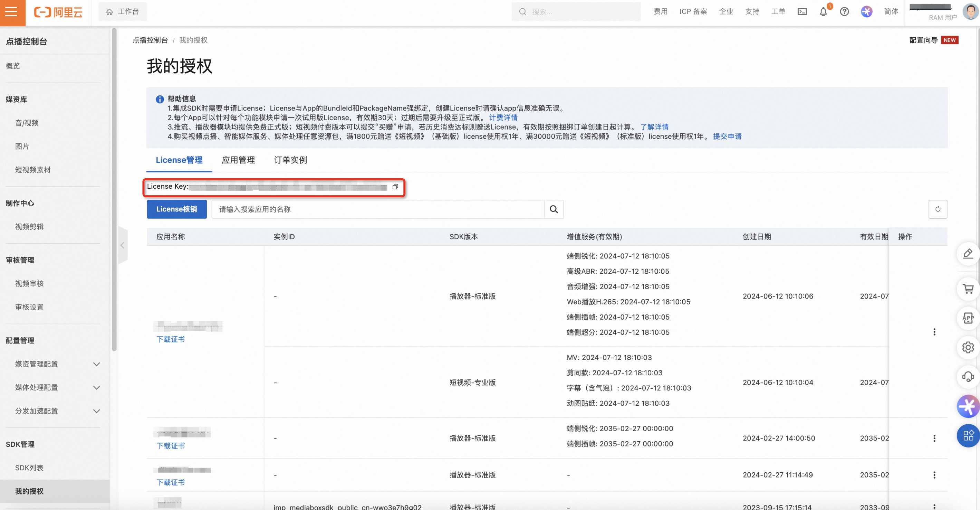Open 图片 in the sidebar
Screen dimensions: 980x510
[22, 147]
